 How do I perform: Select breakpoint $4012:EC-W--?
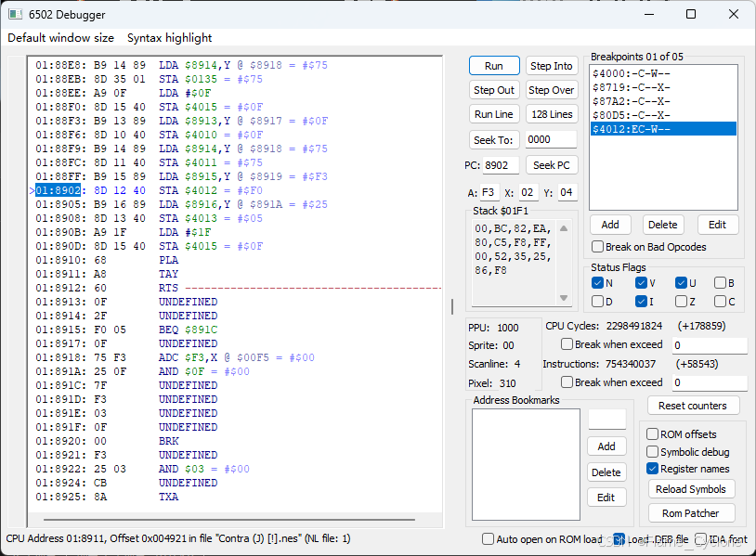(663, 129)
